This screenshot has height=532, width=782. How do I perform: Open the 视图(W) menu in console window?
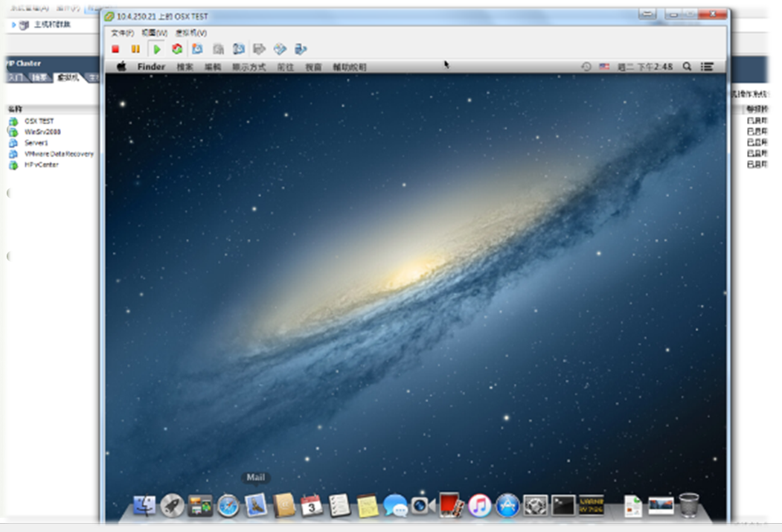[x=154, y=33]
